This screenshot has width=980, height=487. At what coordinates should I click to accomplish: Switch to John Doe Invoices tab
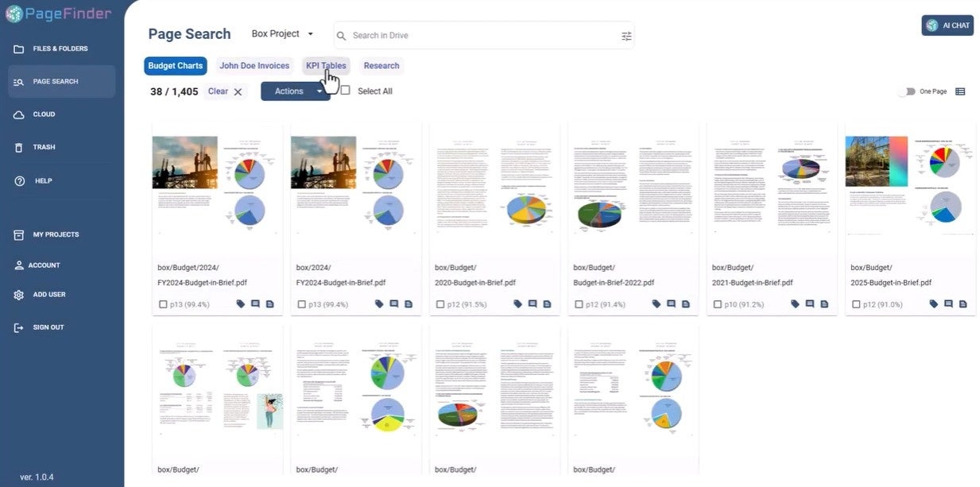(254, 66)
